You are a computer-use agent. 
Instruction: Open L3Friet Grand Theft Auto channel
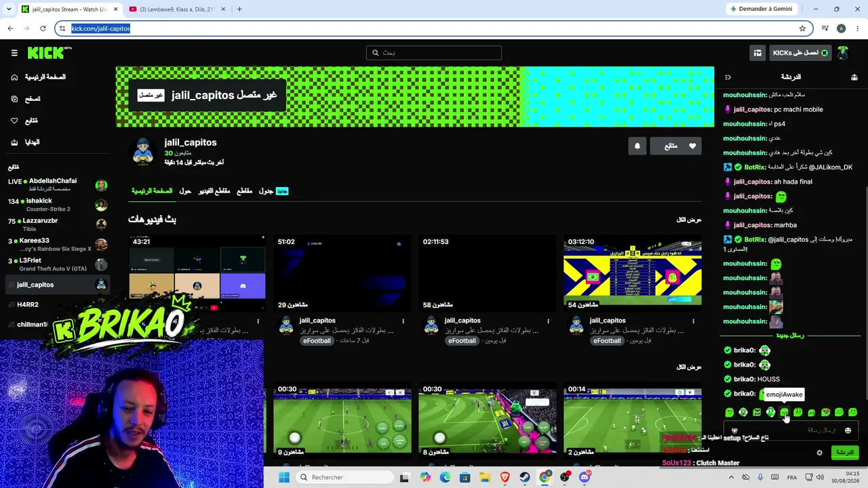(57, 264)
